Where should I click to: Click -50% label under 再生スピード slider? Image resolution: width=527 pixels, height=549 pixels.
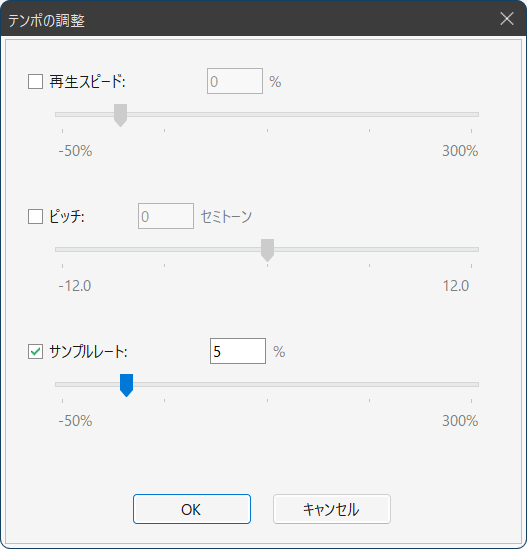click(x=75, y=151)
